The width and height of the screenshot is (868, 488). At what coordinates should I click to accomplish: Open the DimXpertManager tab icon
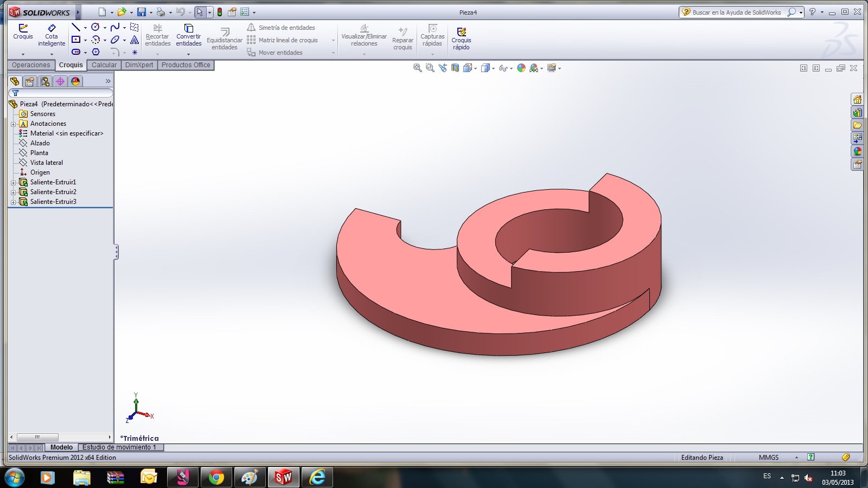pyautogui.click(x=60, y=81)
